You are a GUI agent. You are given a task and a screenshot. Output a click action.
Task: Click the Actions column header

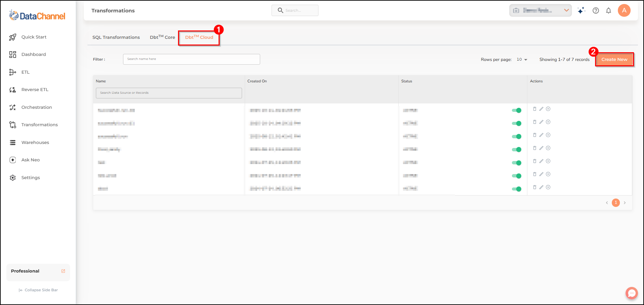pyautogui.click(x=536, y=81)
